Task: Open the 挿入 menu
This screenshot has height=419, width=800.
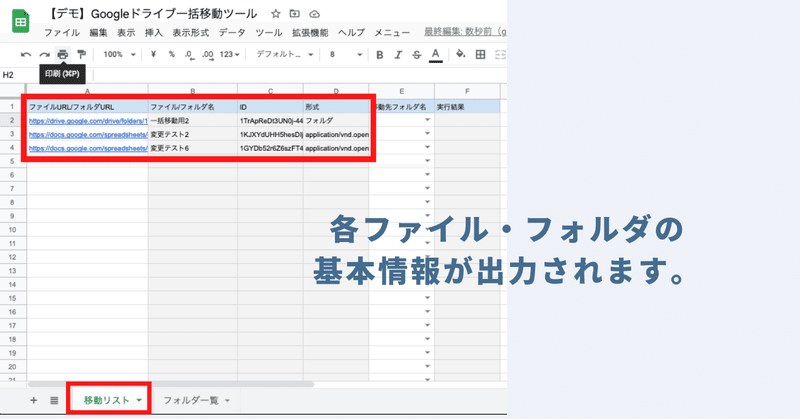Action: 154,33
